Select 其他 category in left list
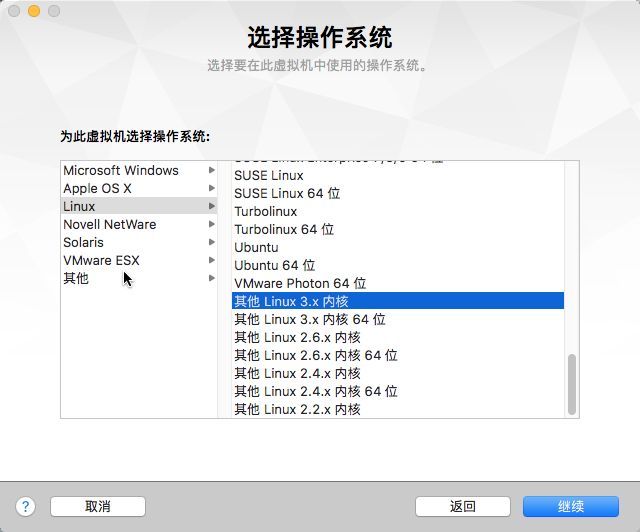 (x=139, y=278)
